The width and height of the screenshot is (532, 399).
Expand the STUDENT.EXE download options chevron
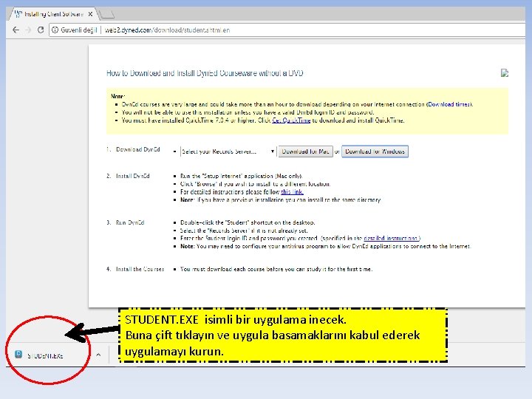(98, 355)
